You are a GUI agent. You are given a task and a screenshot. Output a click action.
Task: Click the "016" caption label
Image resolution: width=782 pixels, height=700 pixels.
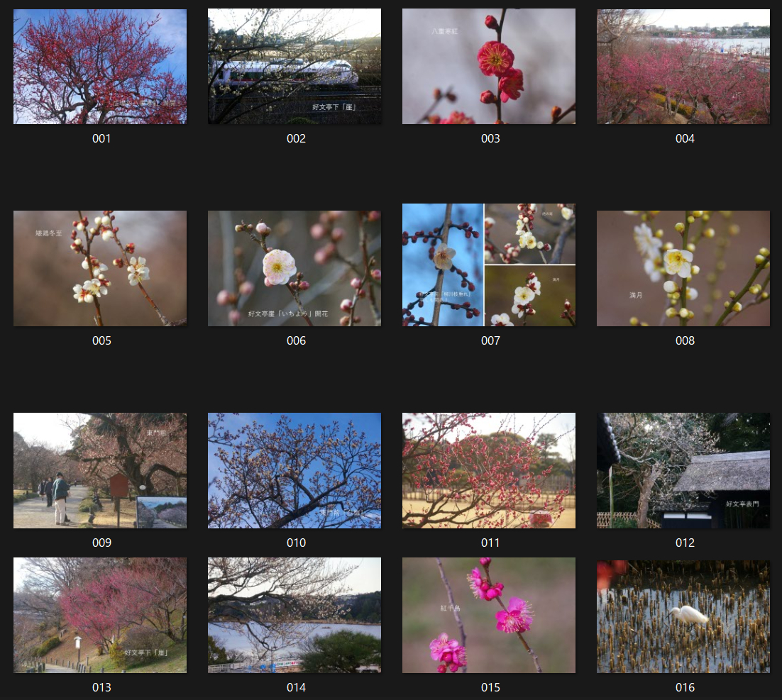click(x=685, y=688)
